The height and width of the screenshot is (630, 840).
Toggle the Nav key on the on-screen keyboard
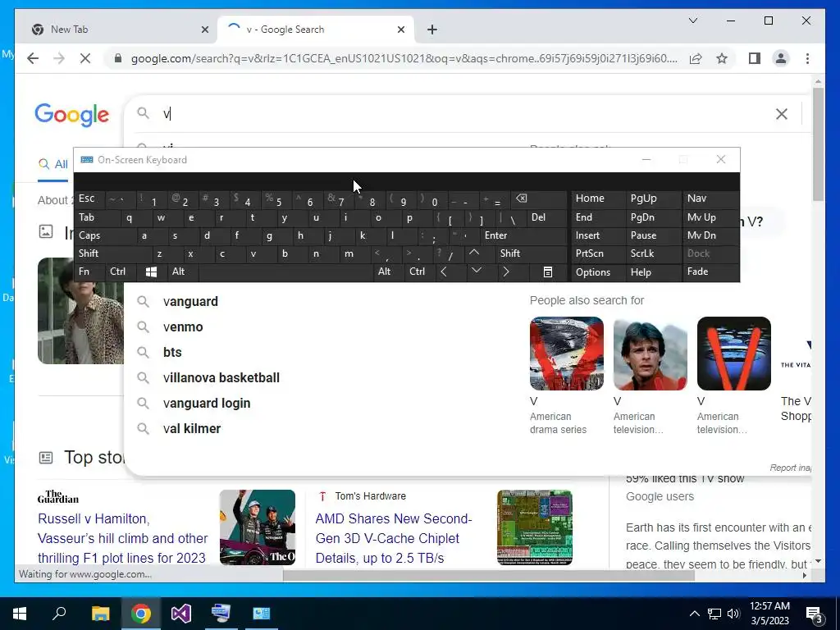[710, 199]
